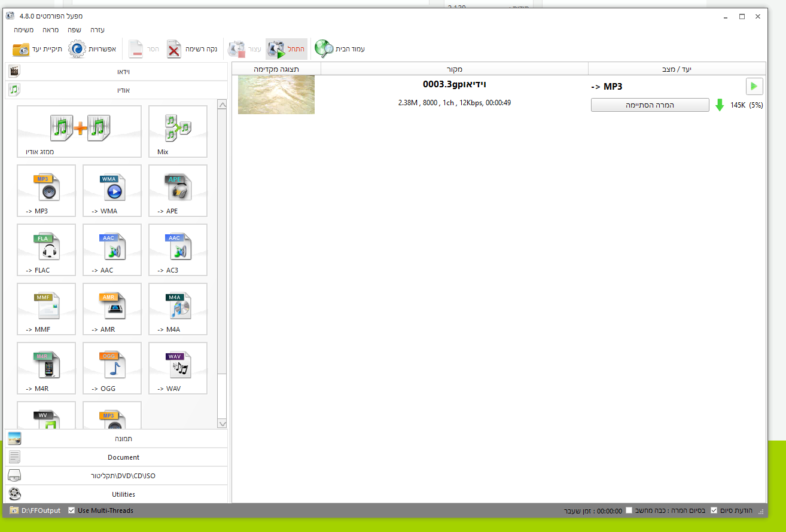The width and height of the screenshot is (786, 532).
Task: Open the view (מראה) menu
Action: pos(50,30)
